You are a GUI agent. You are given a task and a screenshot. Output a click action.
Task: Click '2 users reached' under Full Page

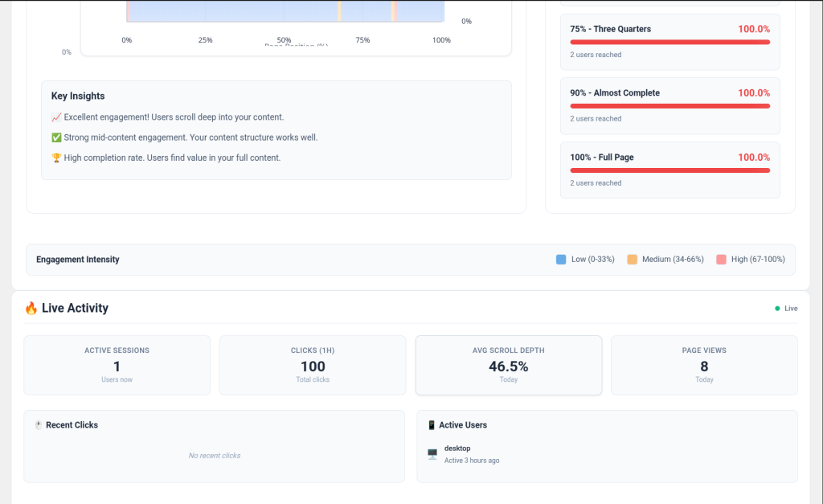pos(596,182)
